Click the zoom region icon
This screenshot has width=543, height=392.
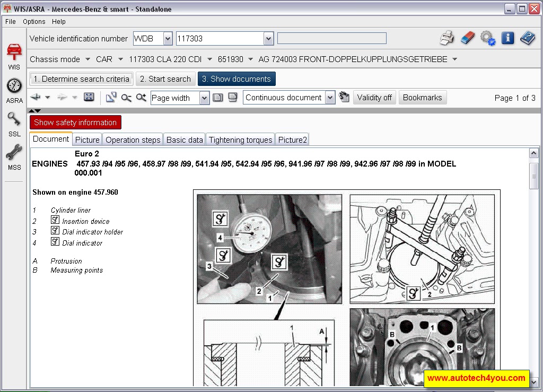[x=111, y=97]
